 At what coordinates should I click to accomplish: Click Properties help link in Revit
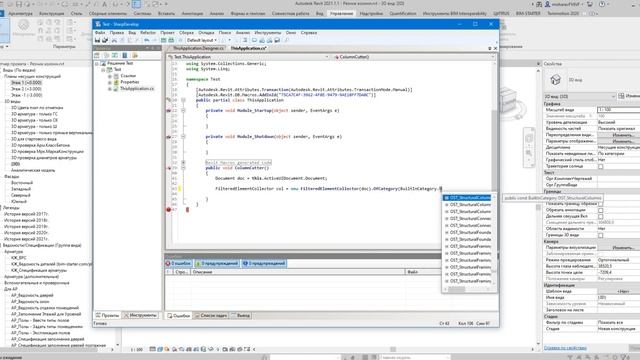coord(565,348)
